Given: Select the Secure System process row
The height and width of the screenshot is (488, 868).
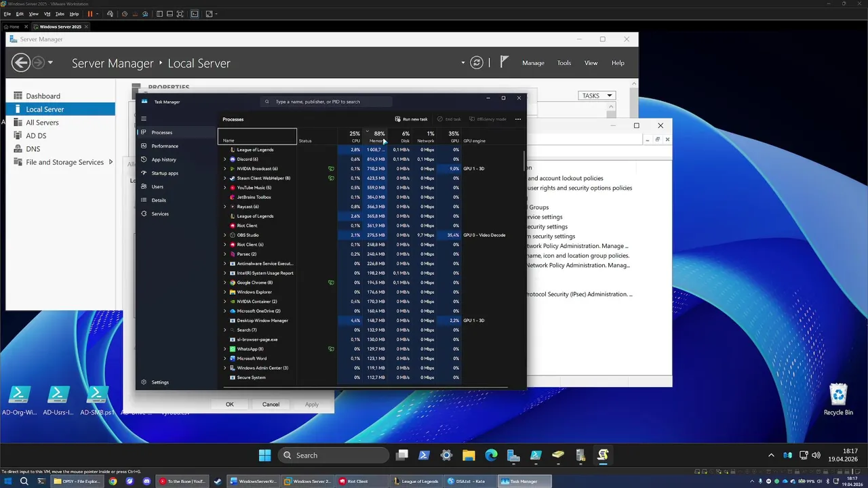Looking at the screenshot, I should coord(372,378).
